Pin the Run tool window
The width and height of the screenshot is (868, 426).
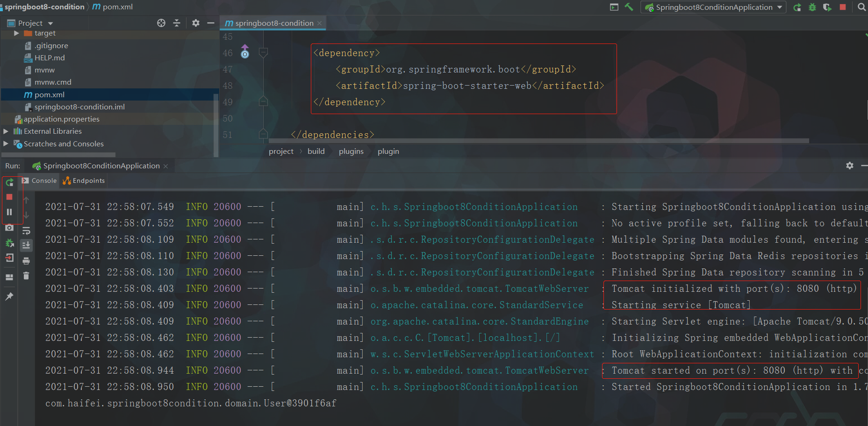[x=9, y=296]
